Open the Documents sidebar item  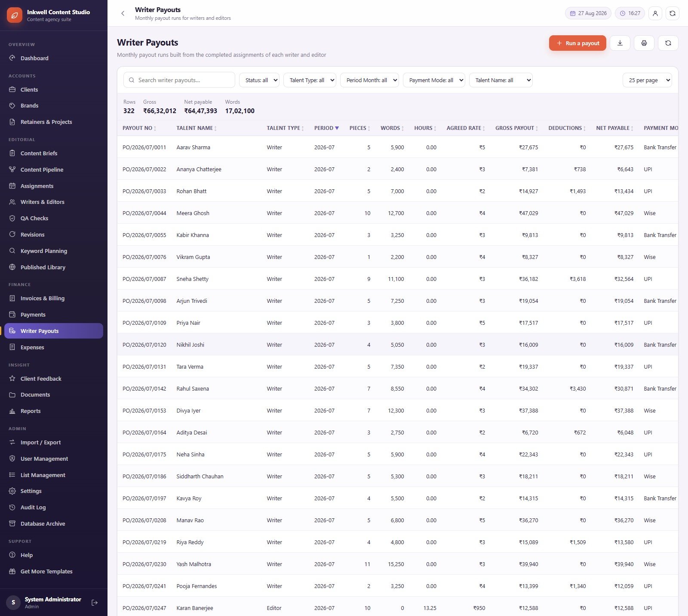[x=54, y=394]
